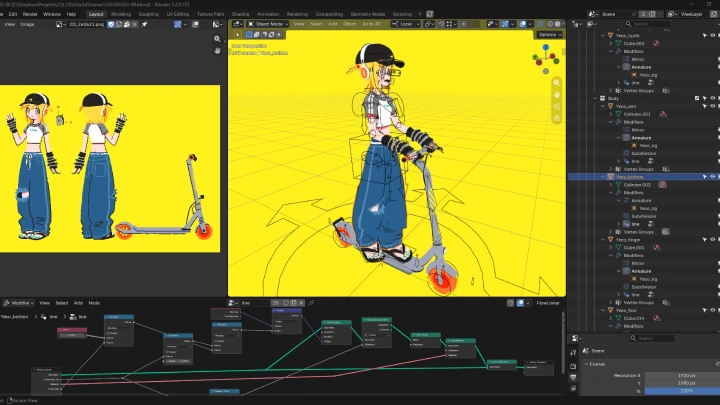Click the outliner search field
720x405 pixels.
[x=647, y=24]
